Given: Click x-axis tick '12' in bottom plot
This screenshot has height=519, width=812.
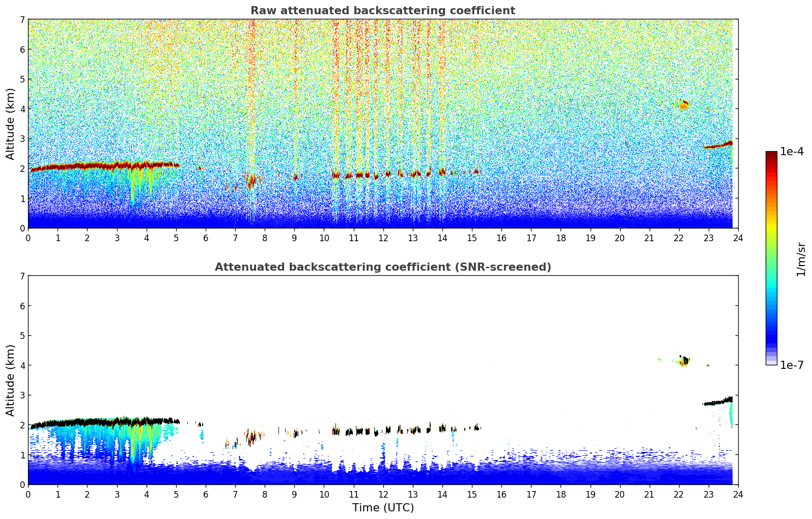Looking at the screenshot, I should tap(383, 494).
